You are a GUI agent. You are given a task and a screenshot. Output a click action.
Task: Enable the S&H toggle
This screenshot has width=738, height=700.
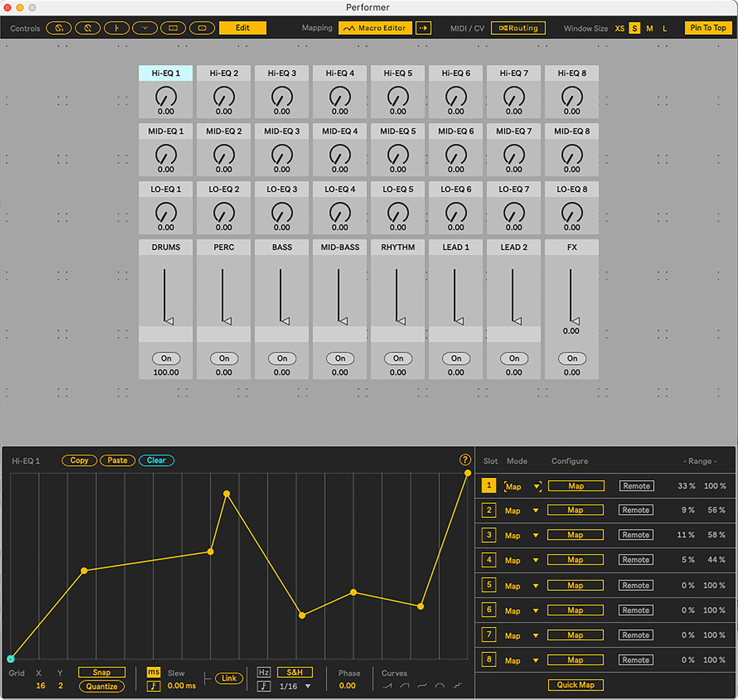[294, 673]
